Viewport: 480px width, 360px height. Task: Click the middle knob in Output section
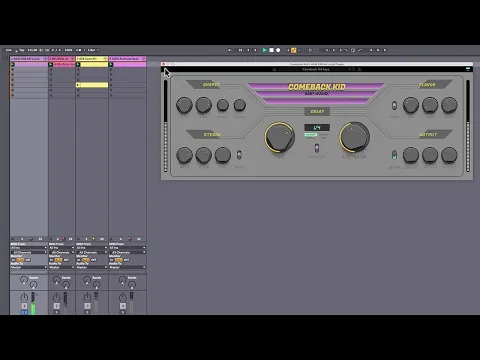pyautogui.click(x=430, y=155)
